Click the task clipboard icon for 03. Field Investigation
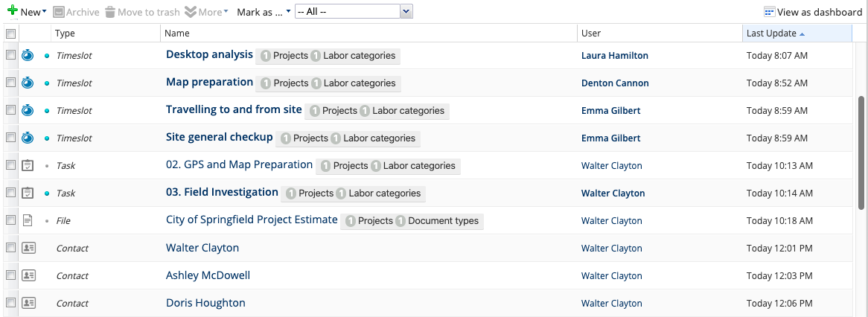 28,193
